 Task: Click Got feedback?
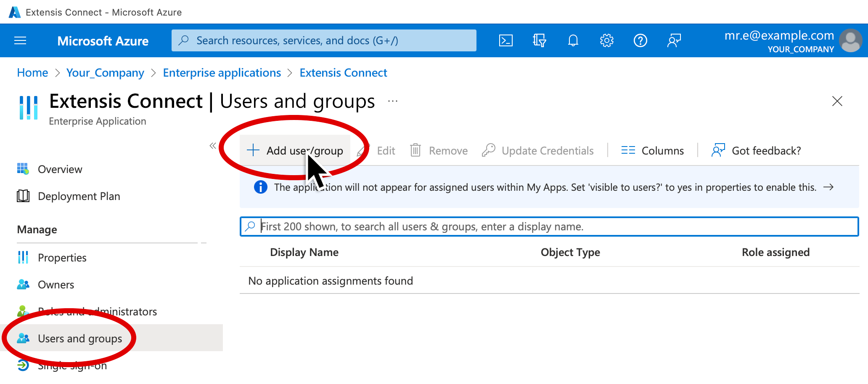tap(756, 150)
